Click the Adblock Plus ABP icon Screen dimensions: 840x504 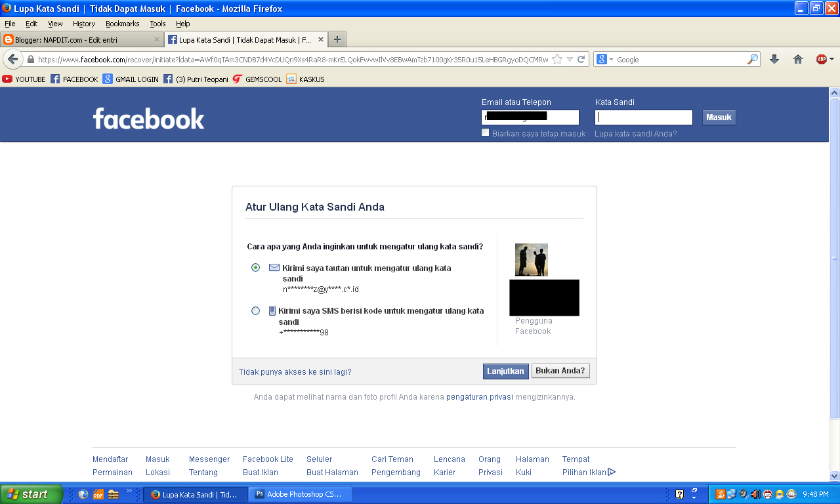click(x=821, y=60)
